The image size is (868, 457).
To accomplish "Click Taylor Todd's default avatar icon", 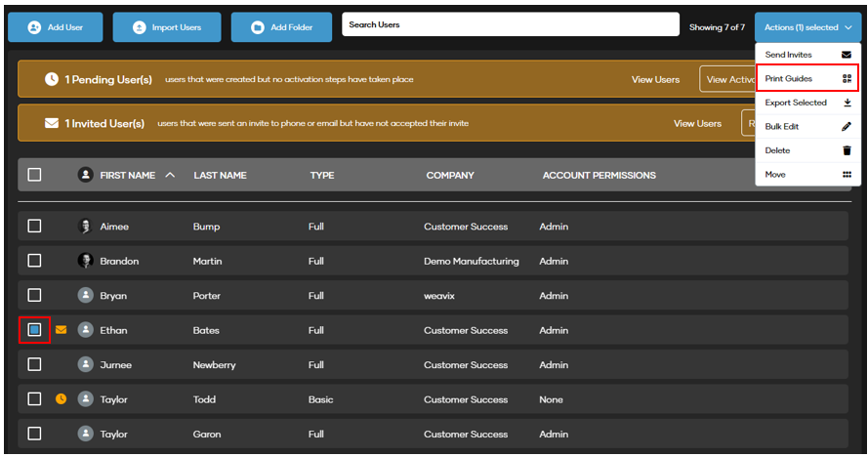I will pyautogui.click(x=85, y=398).
